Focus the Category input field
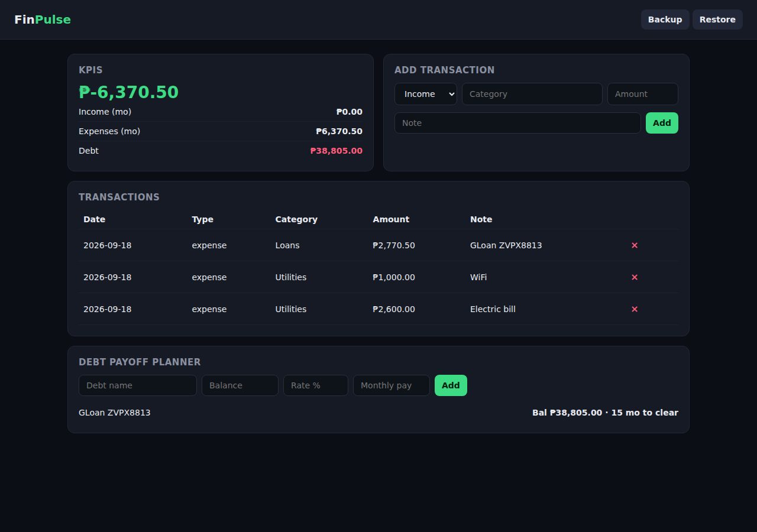The height and width of the screenshot is (532, 757). [532, 94]
